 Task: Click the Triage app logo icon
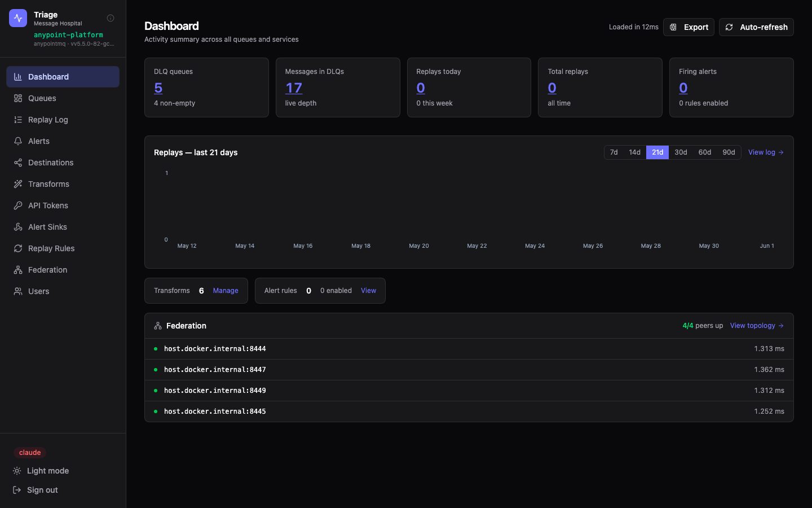(x=18, y=18)
